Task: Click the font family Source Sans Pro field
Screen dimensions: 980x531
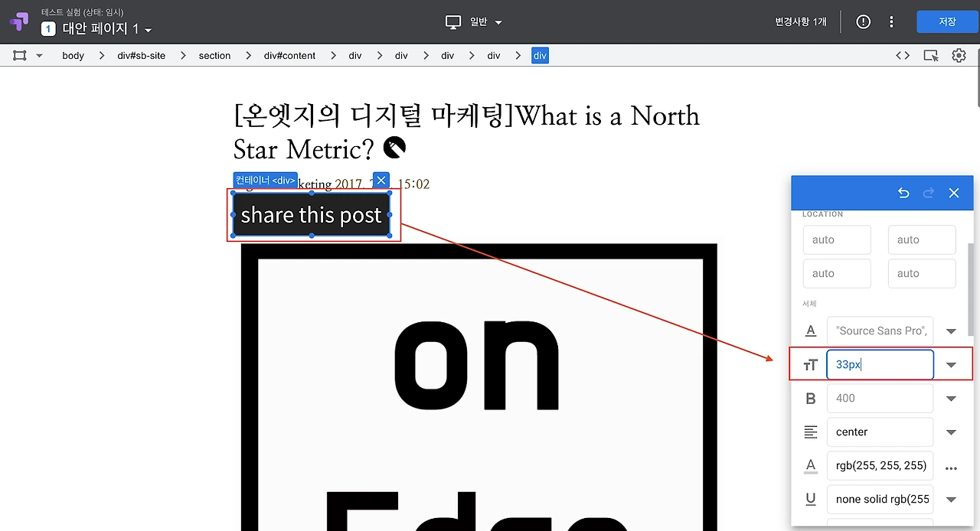Action: point(880,331)
